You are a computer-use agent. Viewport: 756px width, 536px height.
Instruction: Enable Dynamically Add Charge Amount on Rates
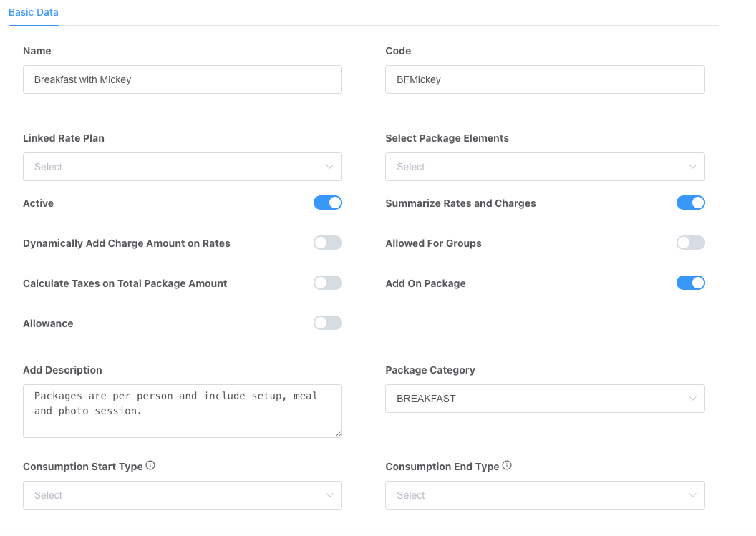pyautogui.click(x=327, y=243)
